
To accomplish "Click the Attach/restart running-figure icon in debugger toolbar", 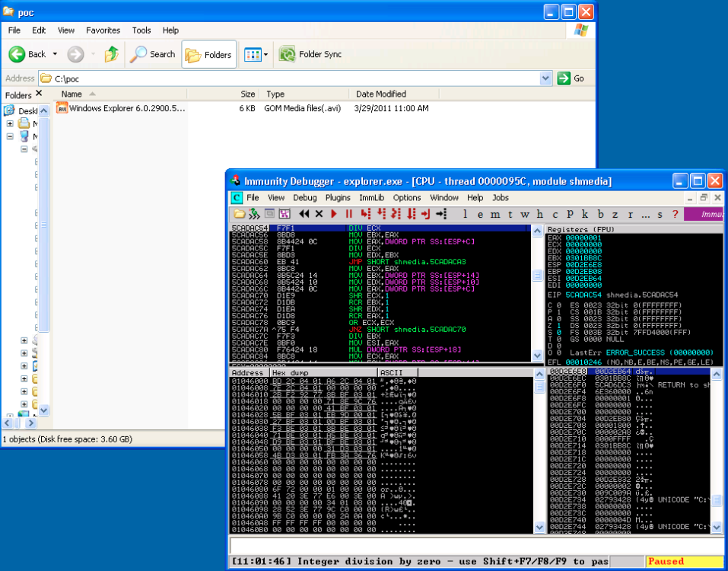I will tap(254, 214).
